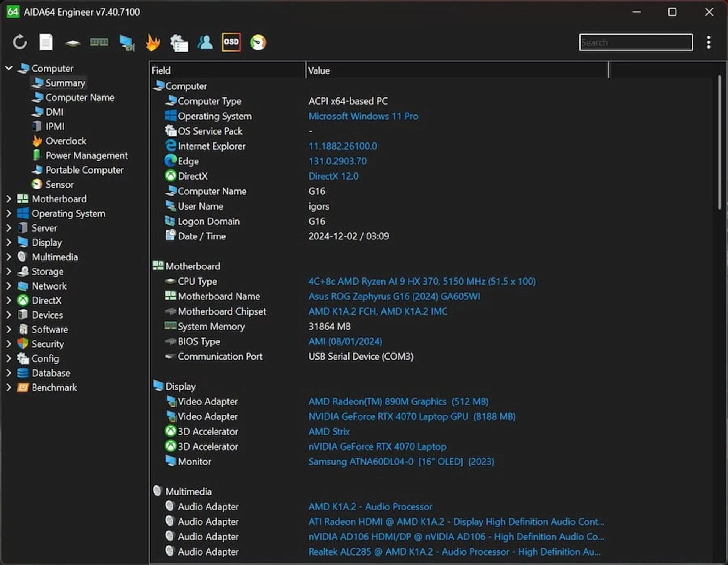Screen dimensions: 728x565
Task: Click the Refresh toolbar icon
Action: tap(20, 42)
